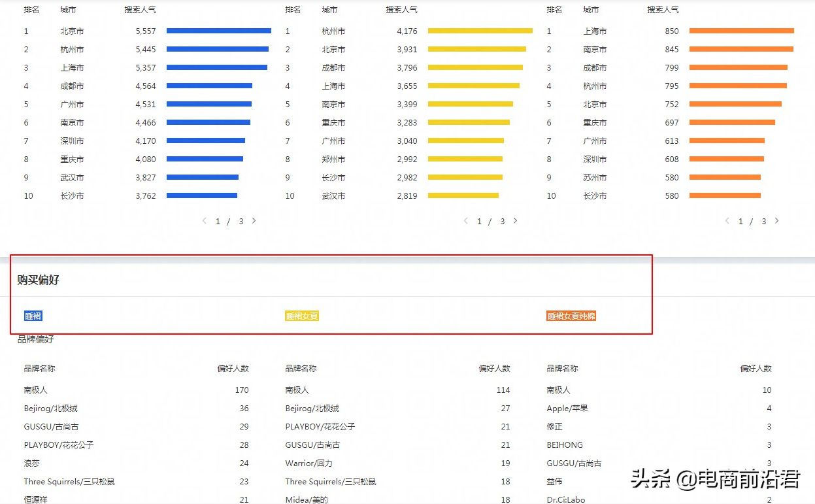Click the Bejirog/北极绒 preference count 27

pyautogui.click(x=506, y=409)
